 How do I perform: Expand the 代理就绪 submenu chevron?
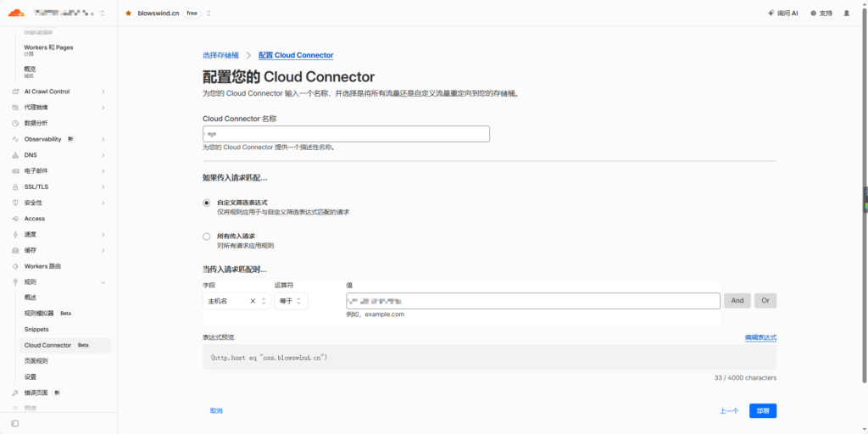(103, 108)
